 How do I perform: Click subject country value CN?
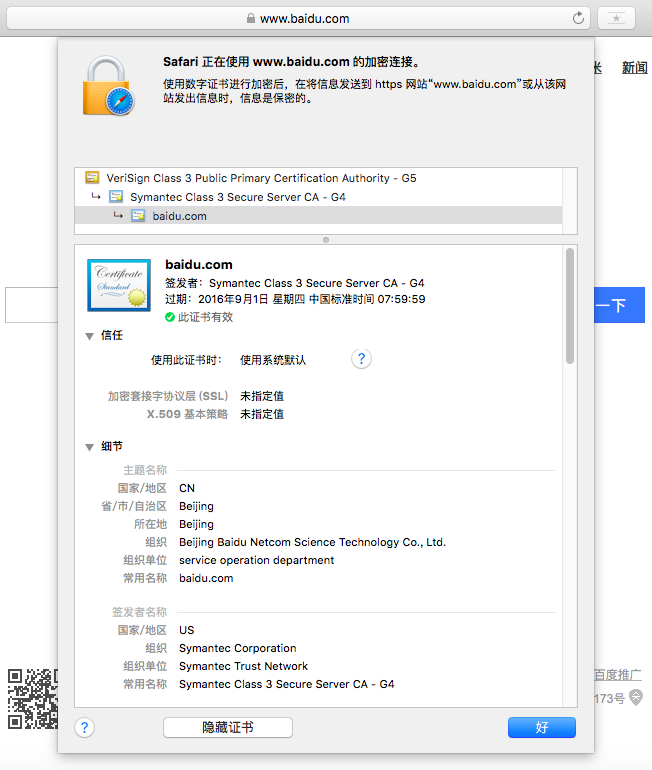coord(187,488)
